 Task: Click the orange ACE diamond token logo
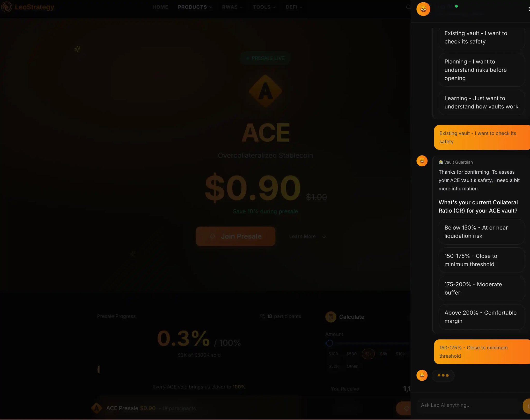coord(265,91)
